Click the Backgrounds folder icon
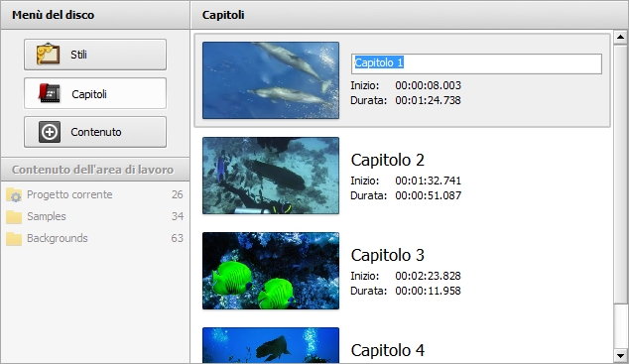 click(x=14, y=238)
